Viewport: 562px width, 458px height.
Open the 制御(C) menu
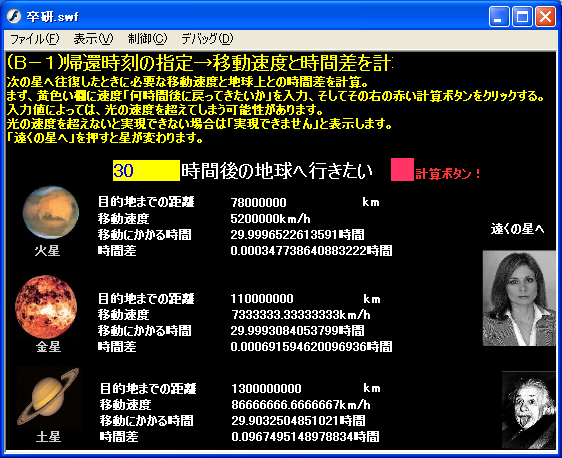[x=147, y=39]
